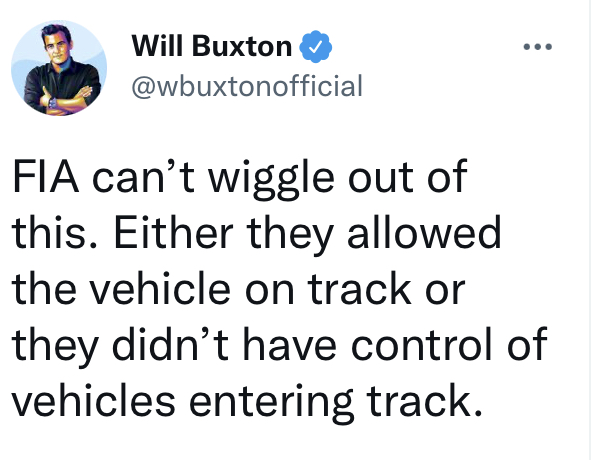The height and width of the screenshot is (460, 591).
Task: Select the word wiggle in the tweet
Action: (271, 180)
